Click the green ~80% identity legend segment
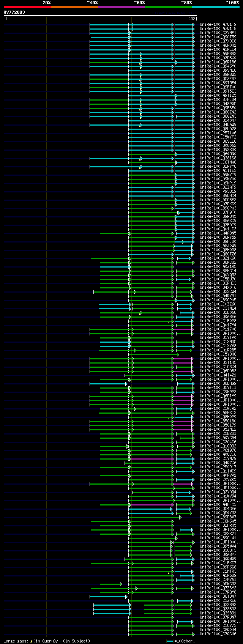 pyautogui.click(x=168, y=6)
